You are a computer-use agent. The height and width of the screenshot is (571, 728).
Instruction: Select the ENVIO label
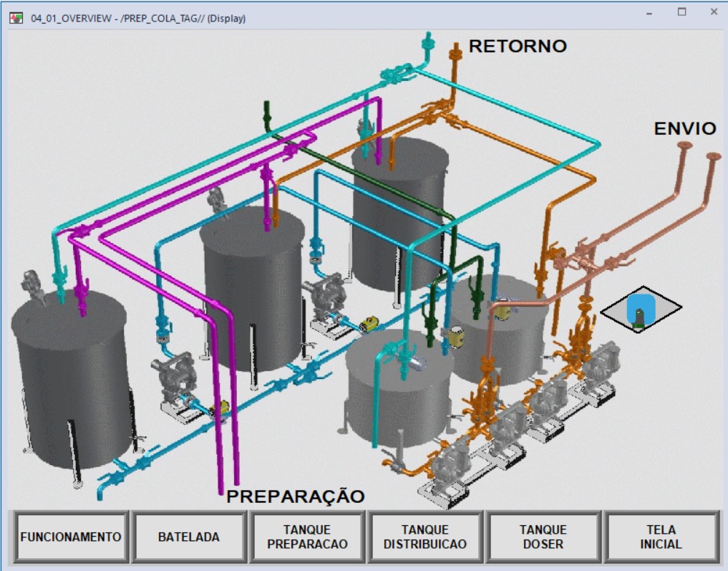click(x=685, y=129)
